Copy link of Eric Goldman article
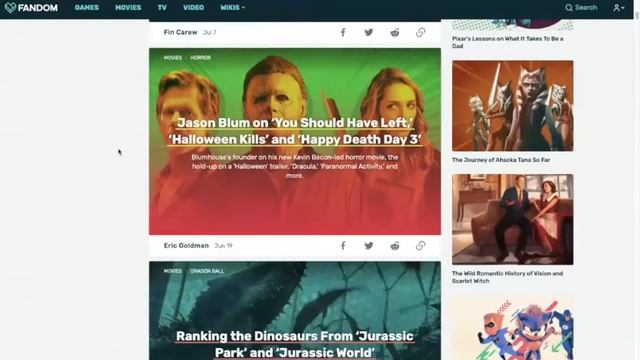Image resolution: width=640 pixels, height=360 pixels. (x=420, y=246)
